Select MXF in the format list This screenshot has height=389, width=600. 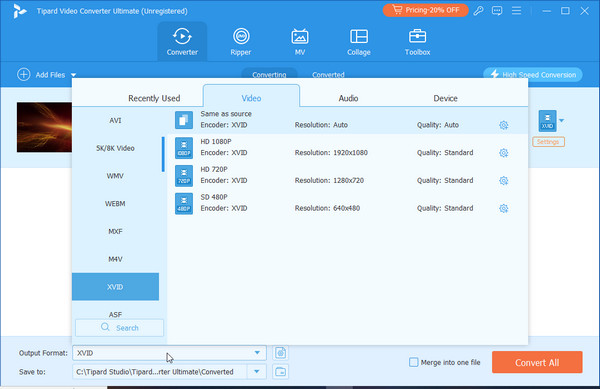(x=115, y=231)
